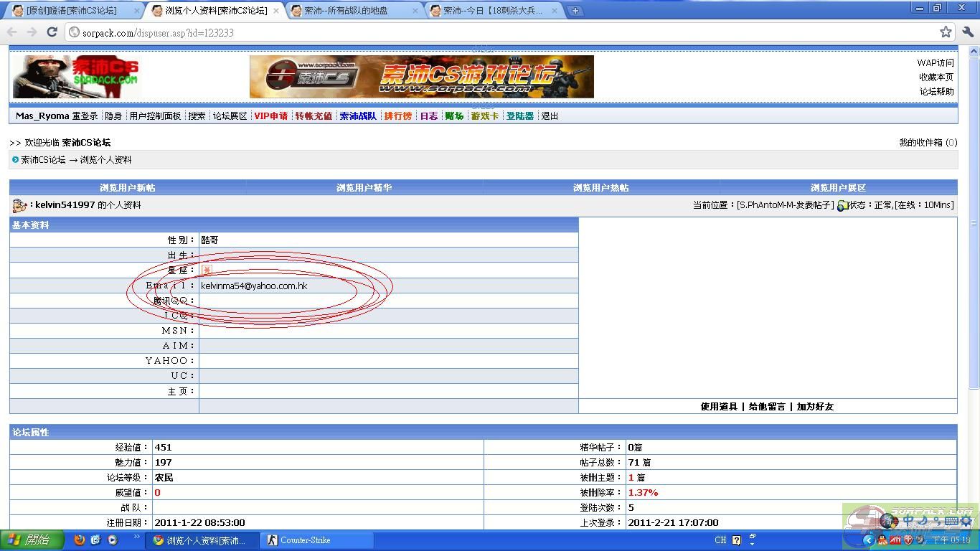Expand hidden system tray icons arrow

point(869,540)
